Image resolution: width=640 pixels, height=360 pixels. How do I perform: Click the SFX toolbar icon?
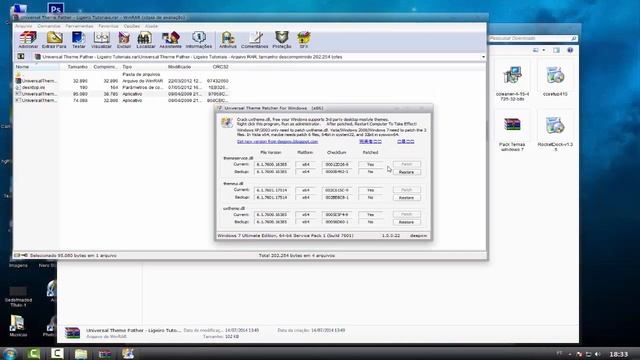[304, 40]
